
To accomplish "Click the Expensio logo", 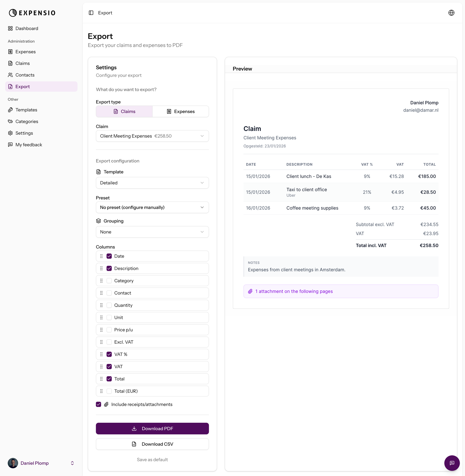I will tap(32, 13).
